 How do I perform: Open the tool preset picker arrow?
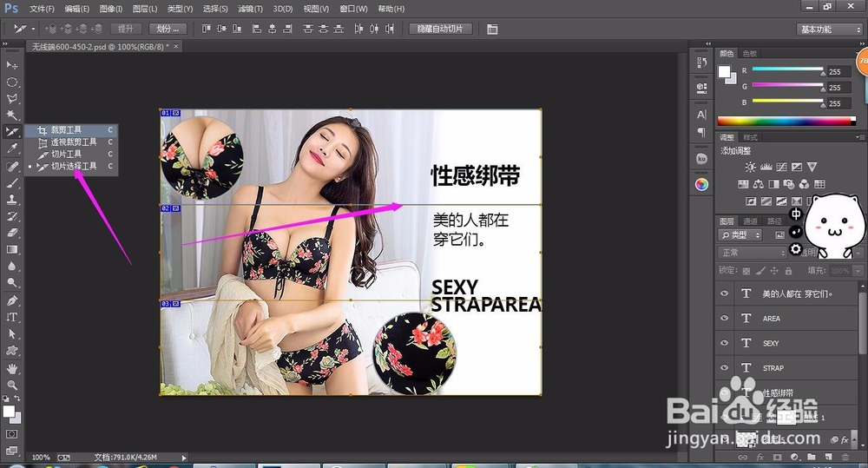pyautogui.click(x=33, y=29)
